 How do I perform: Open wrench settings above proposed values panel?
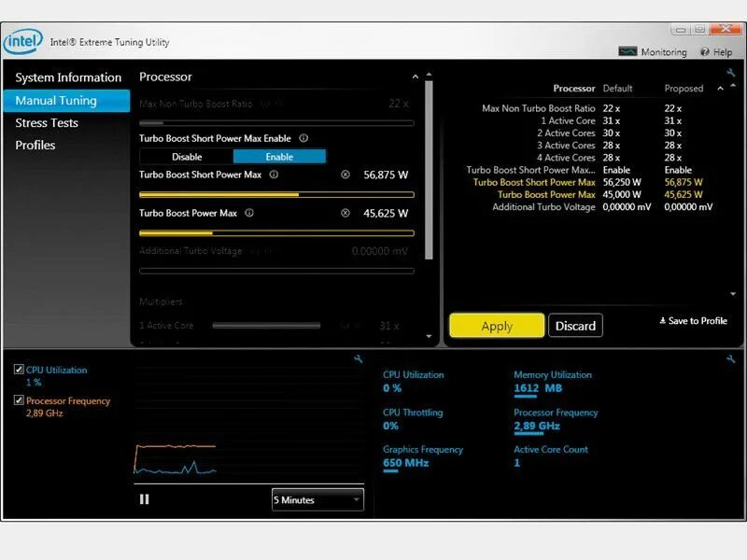pyautogui.click(x=731, y=73)
